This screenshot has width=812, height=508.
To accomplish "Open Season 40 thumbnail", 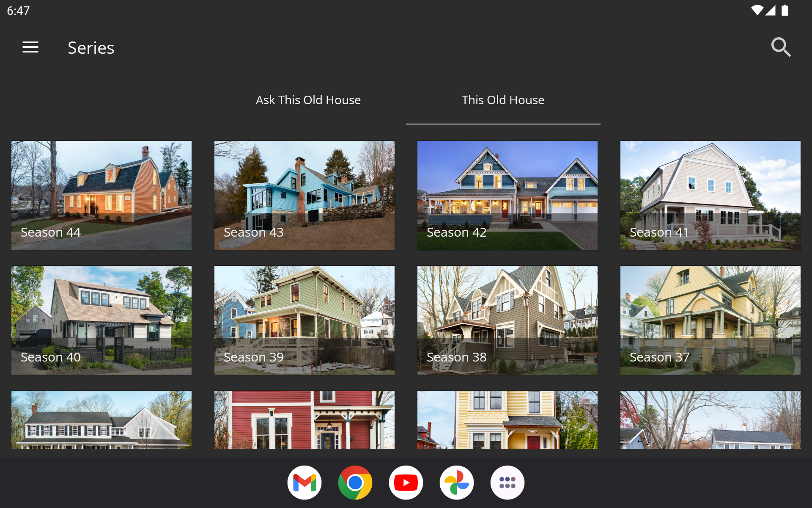I will (x=101, y=320).
